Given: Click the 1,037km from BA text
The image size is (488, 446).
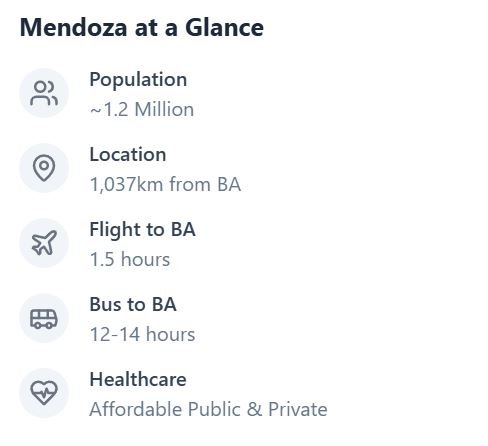Looking at the screenshot, I should pyautogui.click(x=165, y=184).
